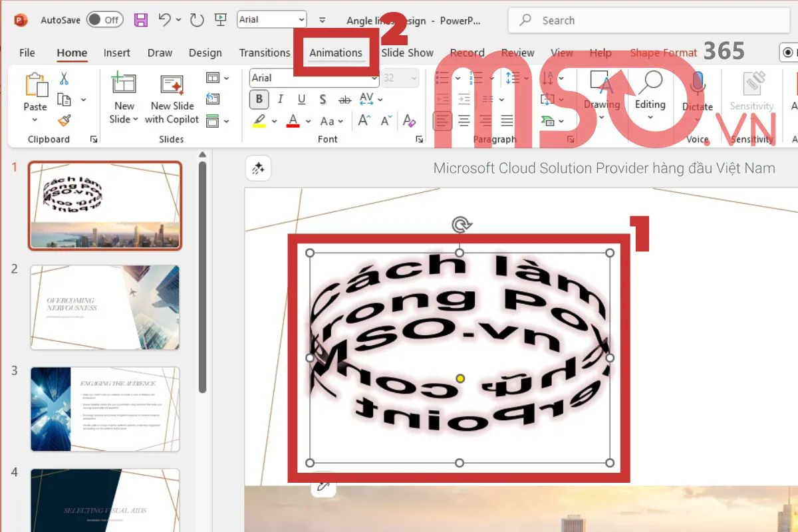This screenshot has height=532, width=798.
Task: Switch to the Insert tab
Action: click(117, 53)
